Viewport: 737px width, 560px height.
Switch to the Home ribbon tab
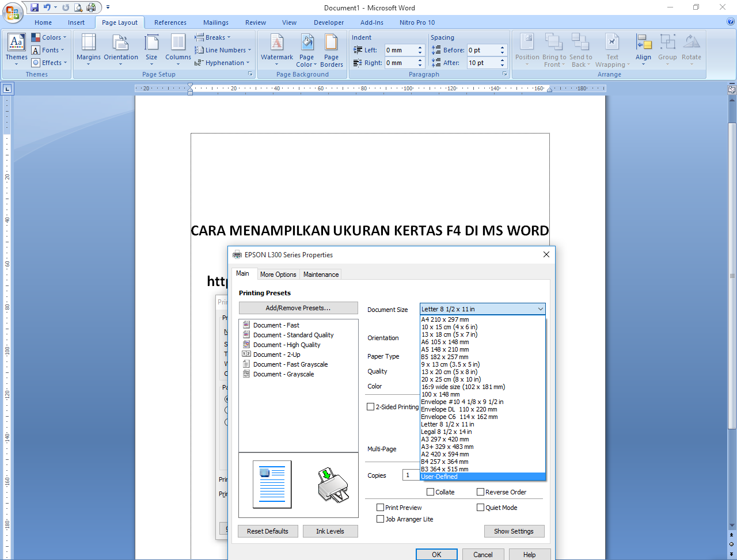(43, 22)
